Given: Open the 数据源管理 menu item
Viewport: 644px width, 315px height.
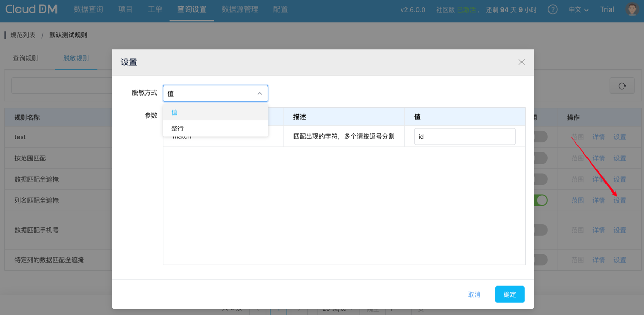Looking at the screenshot, I should coord(240,9).
